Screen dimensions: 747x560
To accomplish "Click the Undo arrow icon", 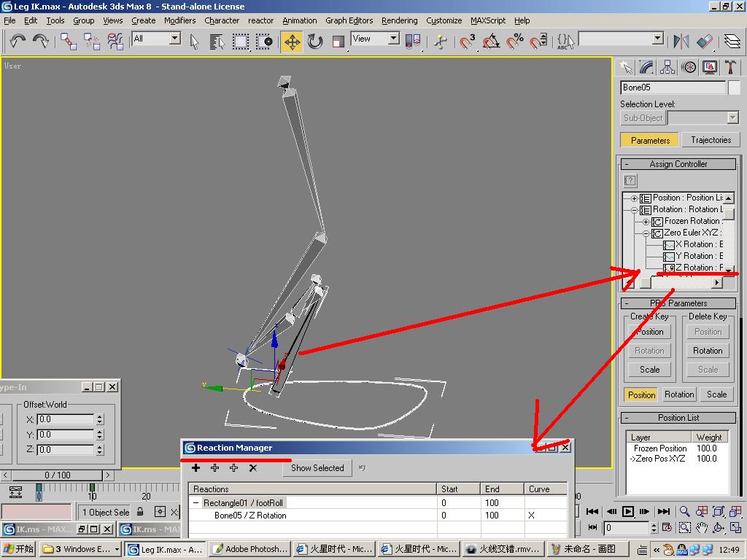I will pos(18,42).
